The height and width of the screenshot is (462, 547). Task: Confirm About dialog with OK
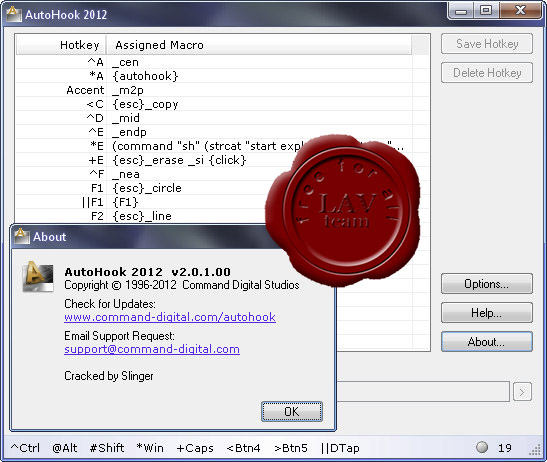292,412
